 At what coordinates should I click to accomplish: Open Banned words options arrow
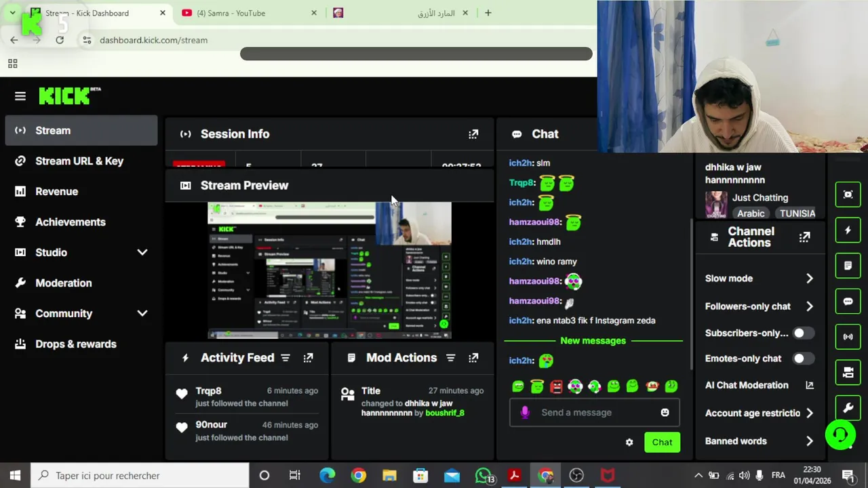point(809,441)
